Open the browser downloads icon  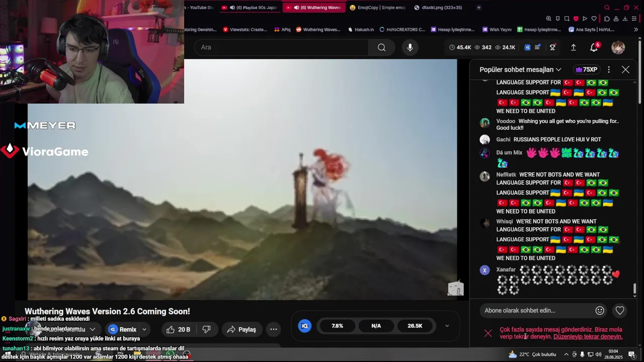(x=625, y=19)
